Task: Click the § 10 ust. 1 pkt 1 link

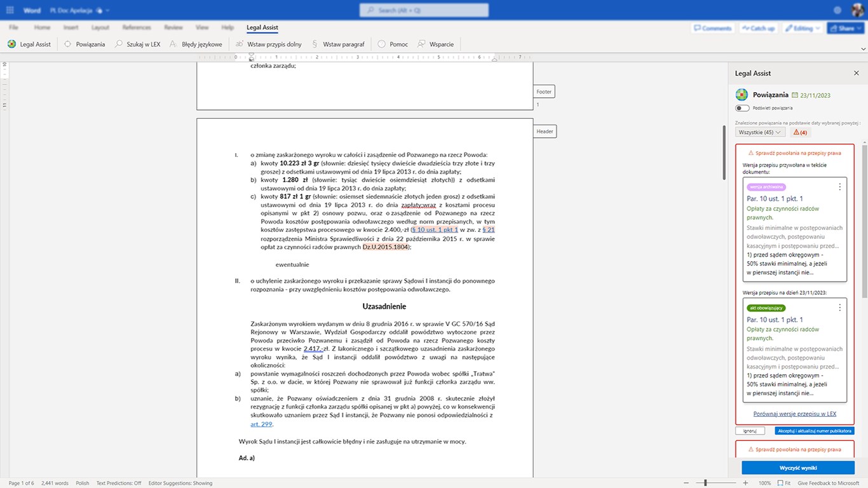Action: (x=435, y=229)
